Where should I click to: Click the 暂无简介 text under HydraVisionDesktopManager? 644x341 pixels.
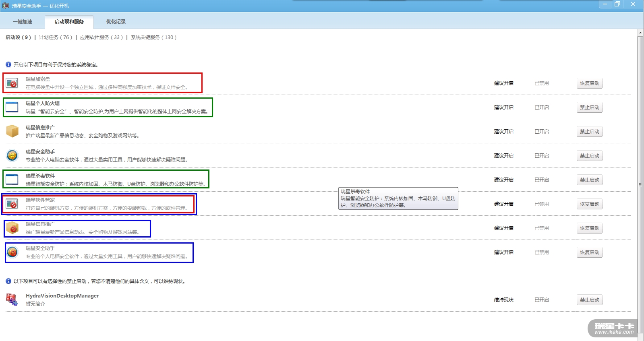pyautogui.click(x=35, y=304)
